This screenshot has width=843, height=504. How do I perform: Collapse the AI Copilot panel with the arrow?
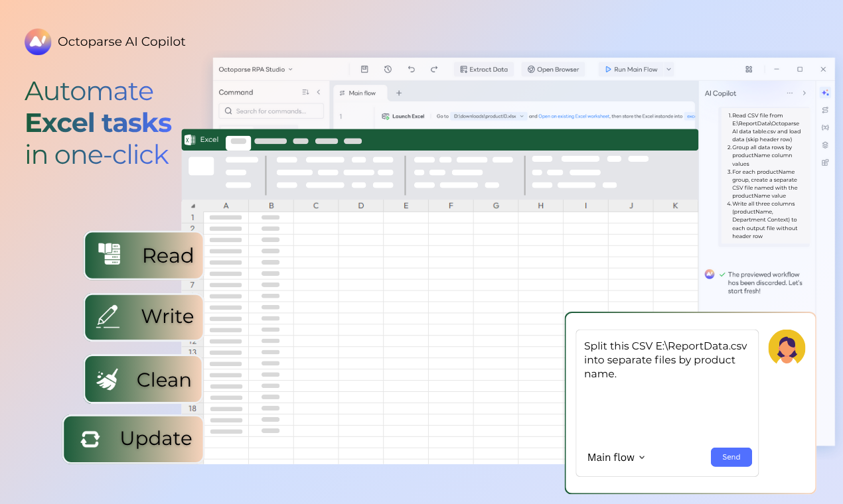[x=805, y=94]
